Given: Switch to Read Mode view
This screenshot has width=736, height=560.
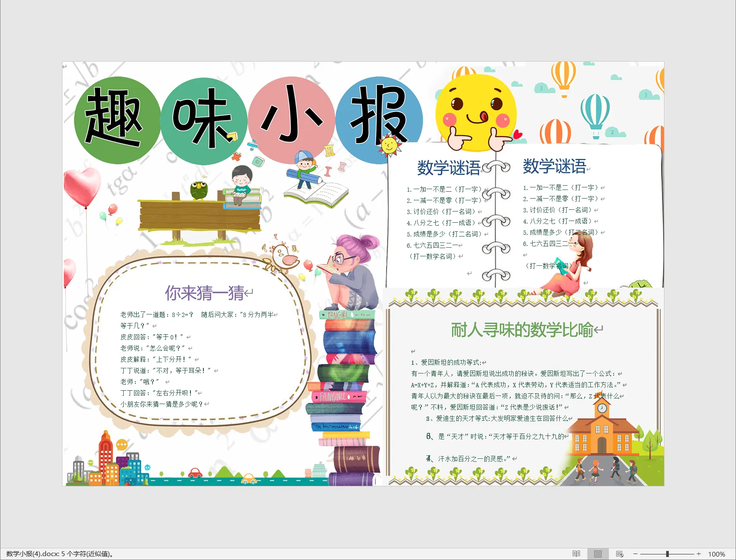Looking at the screenshot, I should coord(576,554).
